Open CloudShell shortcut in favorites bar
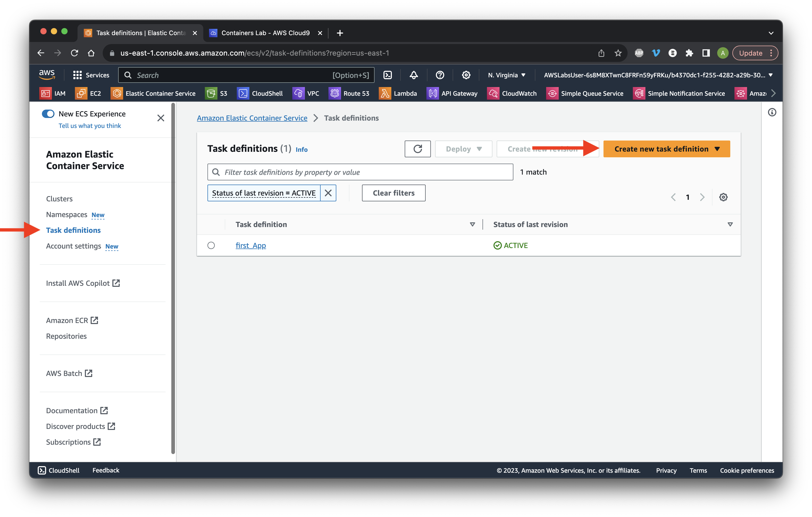The image size is (812, 517). [x=260, y=94]
